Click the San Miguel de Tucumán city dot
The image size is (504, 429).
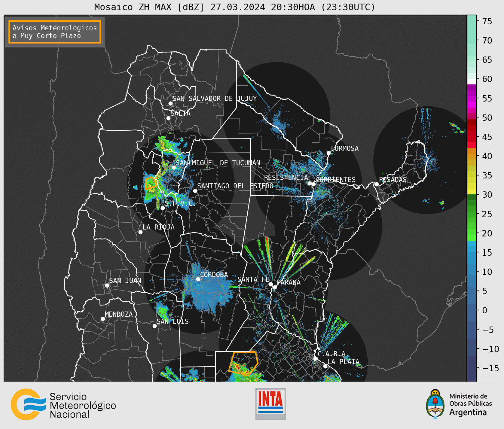point(174,167)
